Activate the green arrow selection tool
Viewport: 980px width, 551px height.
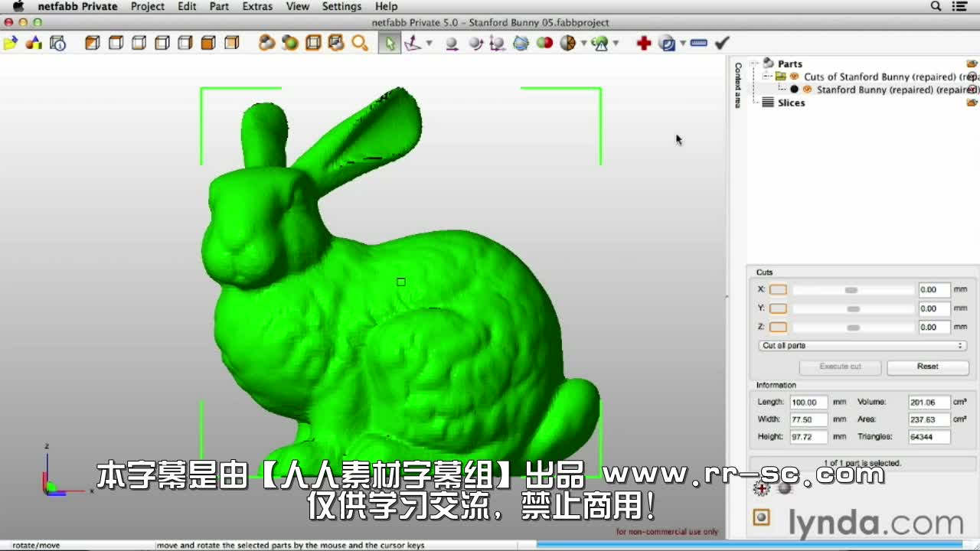click(x=389, y=43)
